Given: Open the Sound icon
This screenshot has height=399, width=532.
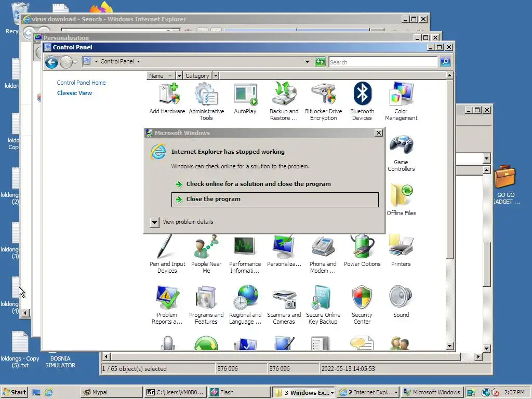Looking at the screenshot, I should (x=401, y=302).
